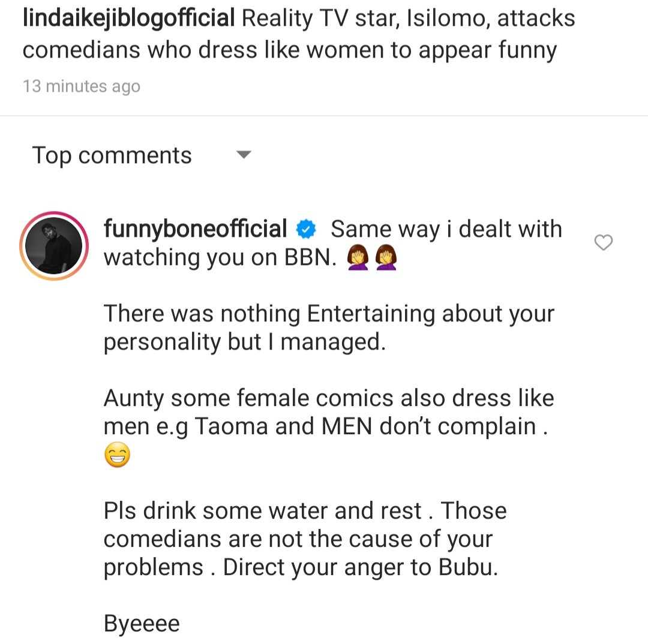Select the paragraph starting There was nothing Entertaining
Image resolution: width=648 pixels, height=644 pixels.
coord(329,327)
